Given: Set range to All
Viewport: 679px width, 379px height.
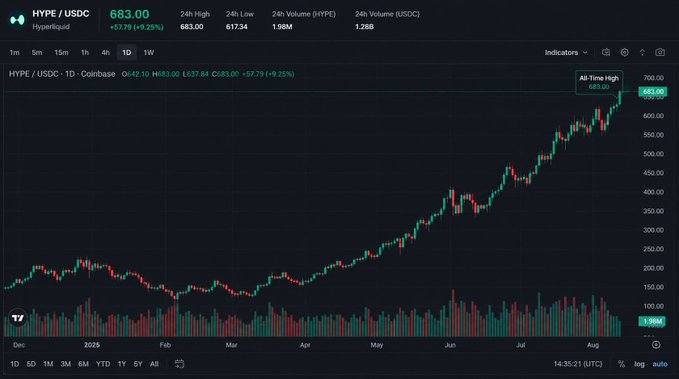Looking at the screenshot, I should click(154, 364).
